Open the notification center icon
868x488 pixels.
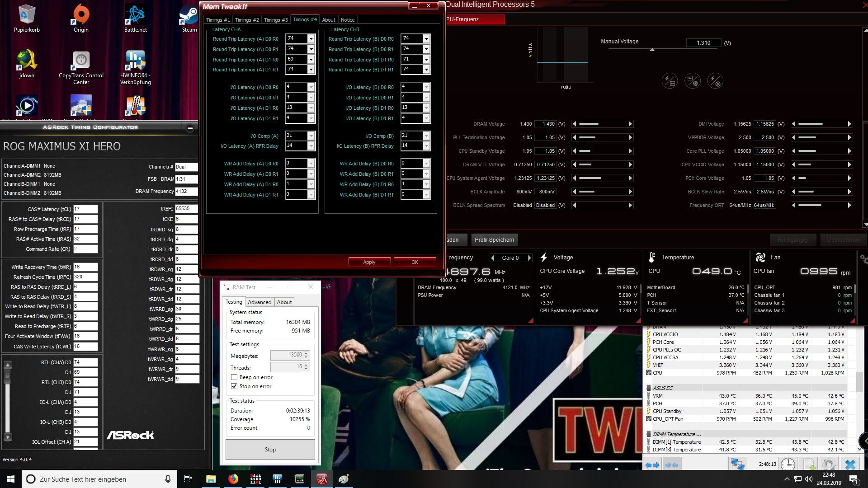(x=854, y=479)
